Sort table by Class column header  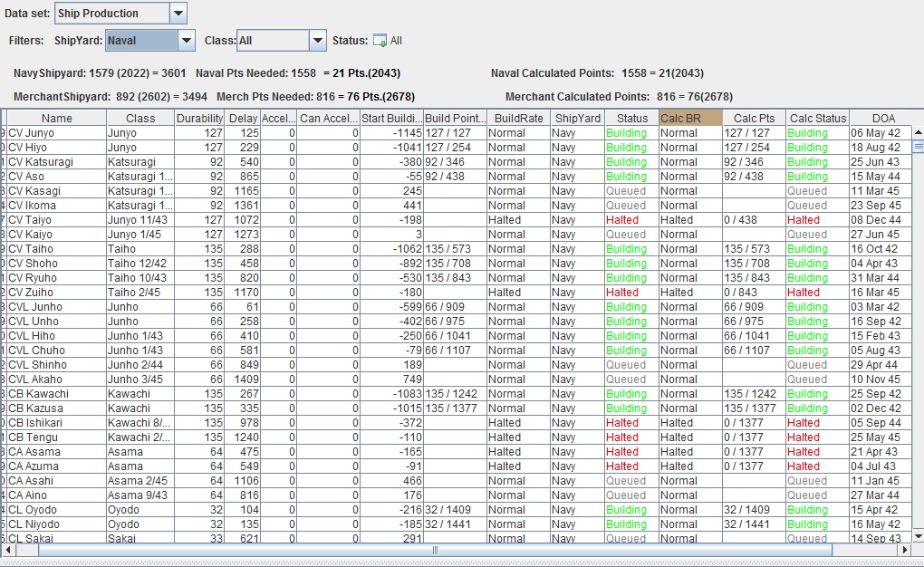pos(140,118)
